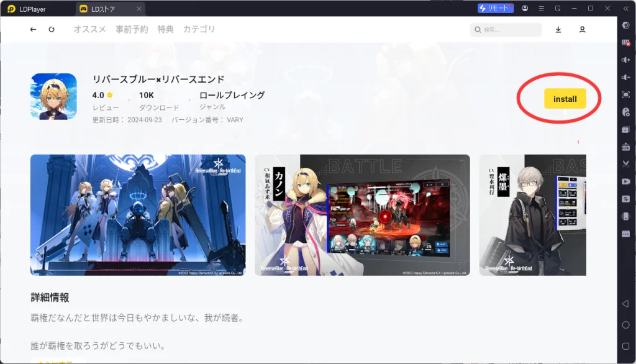Viewport: 636px width, 364px height.
Task: Click the game app icon
Action: [x=53, y=96]
